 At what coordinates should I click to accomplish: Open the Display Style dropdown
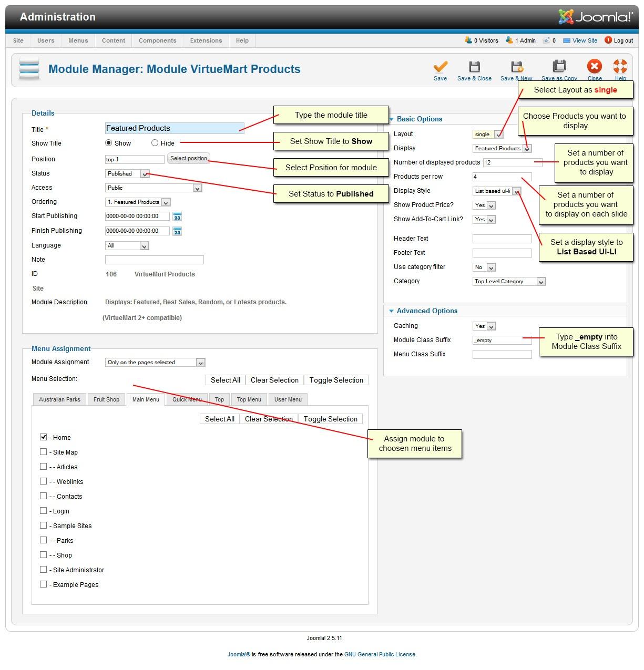[x=497, y=191]
